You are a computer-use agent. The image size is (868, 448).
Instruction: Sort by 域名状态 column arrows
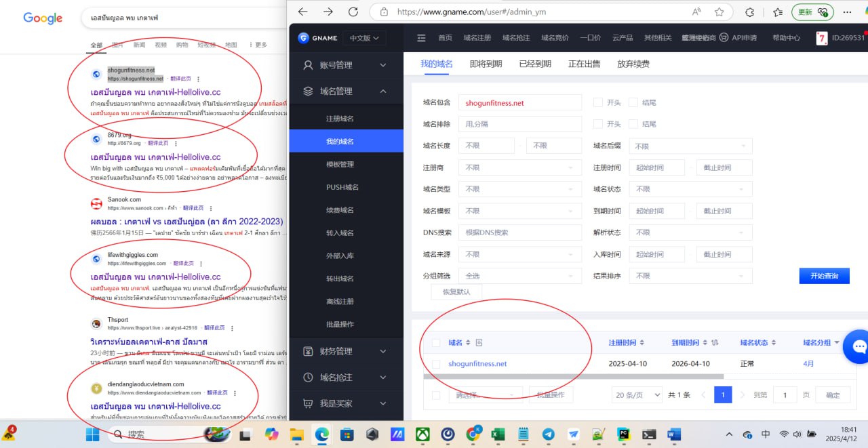coord(773,343)
